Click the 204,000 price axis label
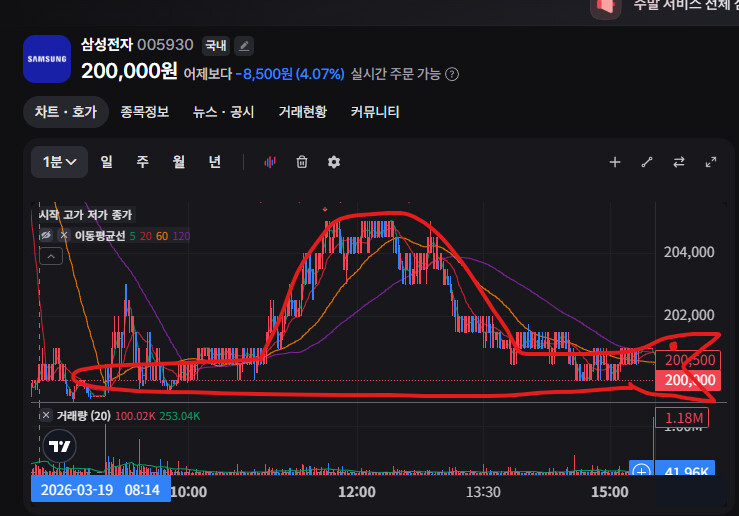Screen dimensions: 739x516 (689, 252)
